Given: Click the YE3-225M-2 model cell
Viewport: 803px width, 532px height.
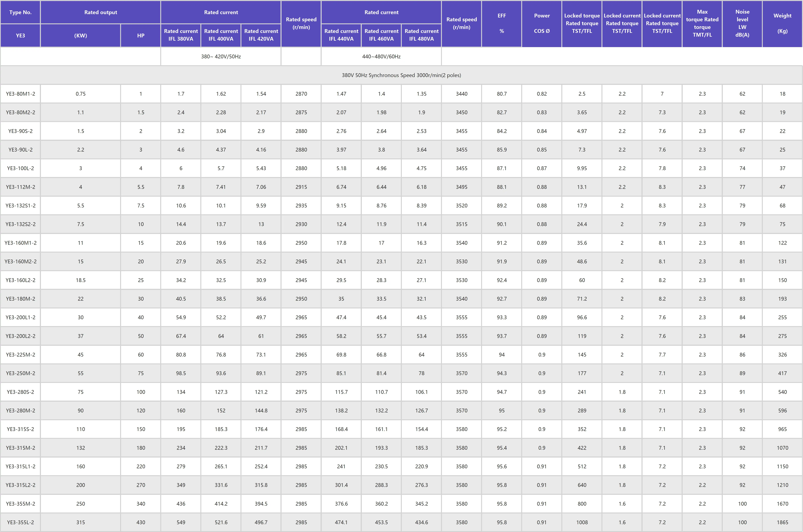Looking at the screenshot, I should [x=20, y=355].
